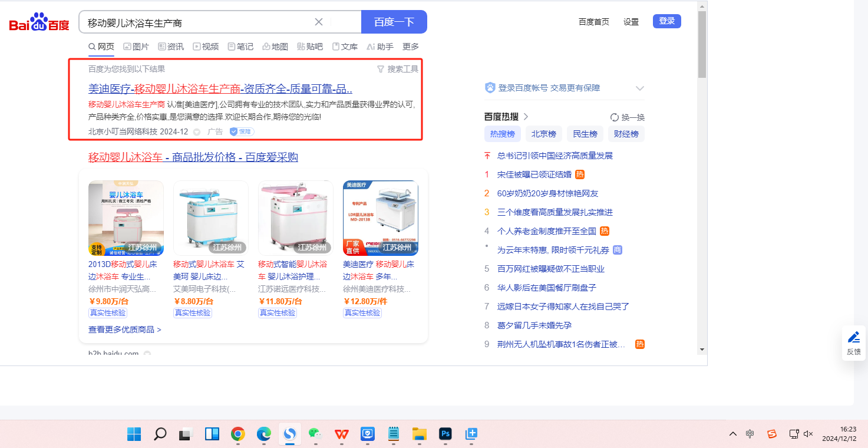Select the 北京榜 hot list filter
This screenshot has height=448, width=868.
tap(543, 134)
